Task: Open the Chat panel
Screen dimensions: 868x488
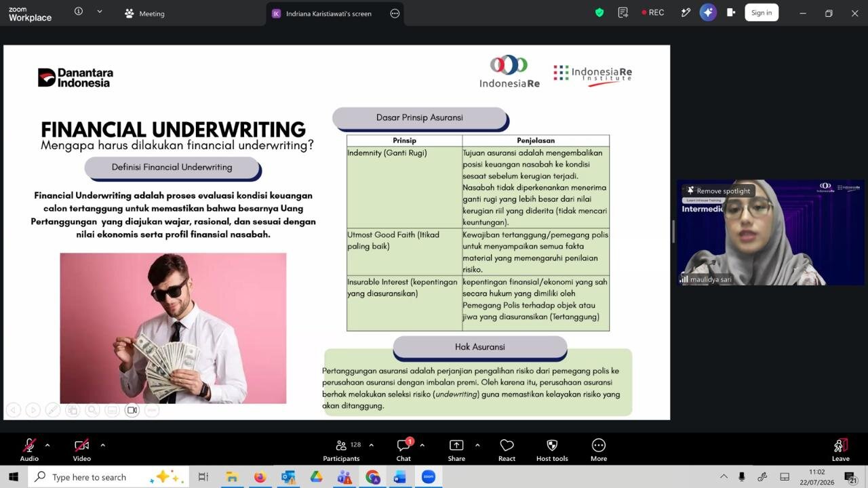Action: pyautogui.click(x=403, y=450)
